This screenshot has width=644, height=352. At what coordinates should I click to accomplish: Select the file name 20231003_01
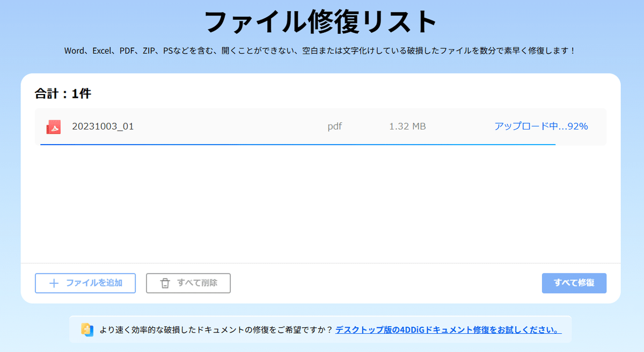click(x=103, y=127)
